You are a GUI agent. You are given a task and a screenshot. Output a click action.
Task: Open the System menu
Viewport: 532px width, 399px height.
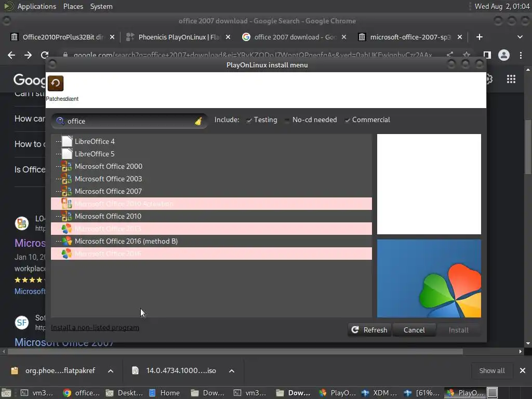tap(101, 6)
